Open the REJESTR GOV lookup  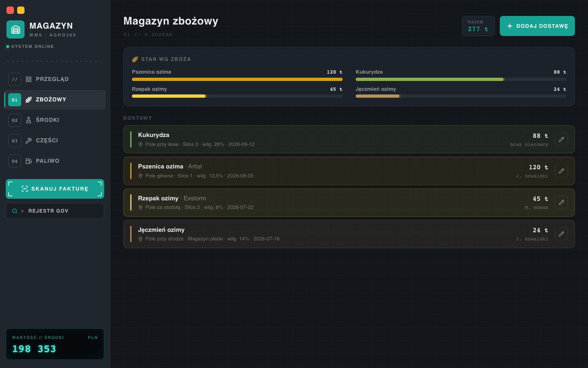click(x=55, y=211)
